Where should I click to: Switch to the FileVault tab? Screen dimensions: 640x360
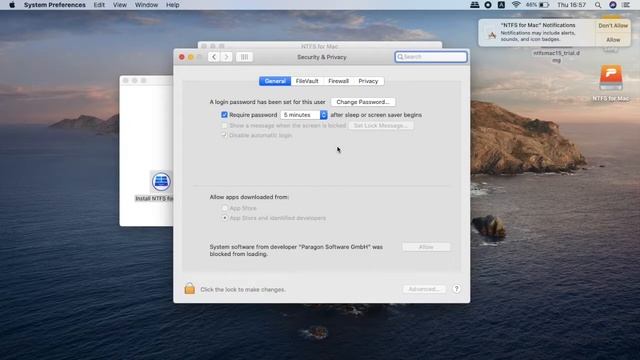coord(307,81)
